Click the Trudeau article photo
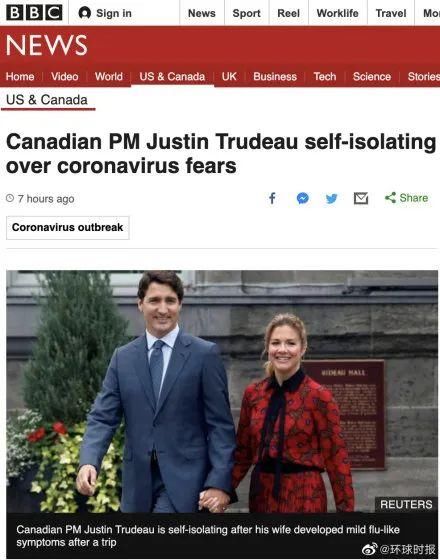Image resolution: width=440 pixels, height=560 pixels. [222, 391]
